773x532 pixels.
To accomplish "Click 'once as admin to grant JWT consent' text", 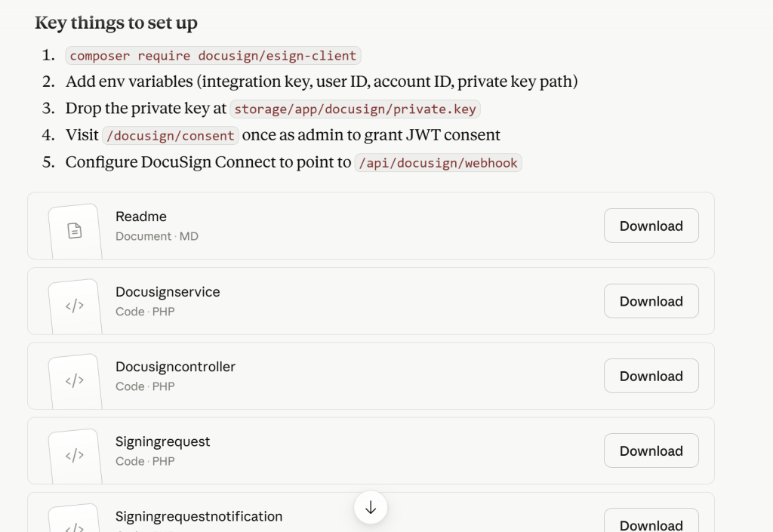I will pos(371,135).
